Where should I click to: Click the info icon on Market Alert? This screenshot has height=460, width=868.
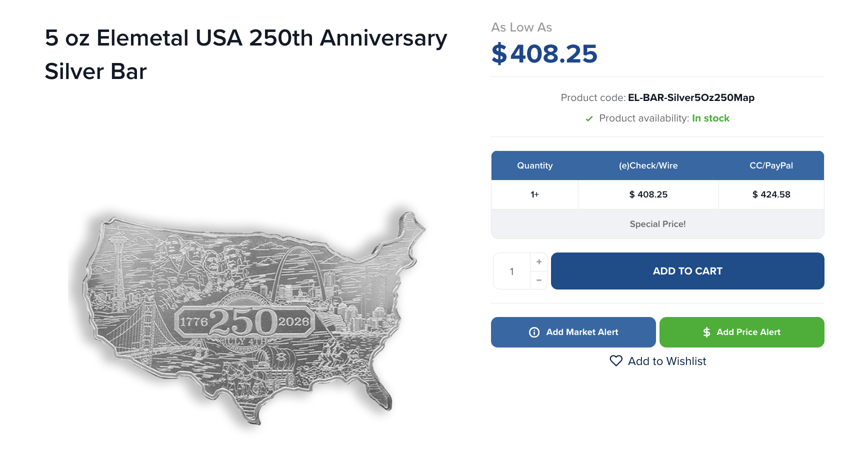(x=534, y=332)
